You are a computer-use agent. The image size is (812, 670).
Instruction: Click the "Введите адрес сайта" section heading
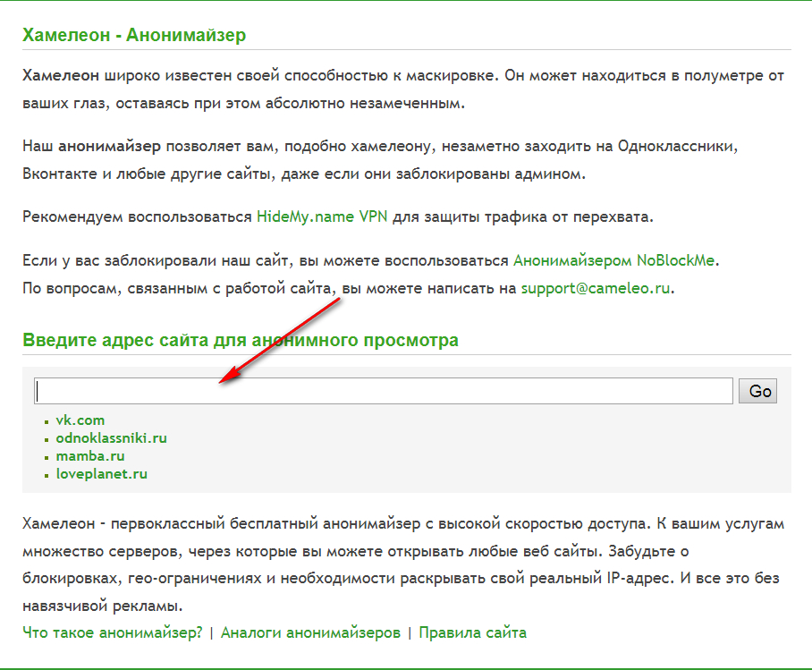240,340
